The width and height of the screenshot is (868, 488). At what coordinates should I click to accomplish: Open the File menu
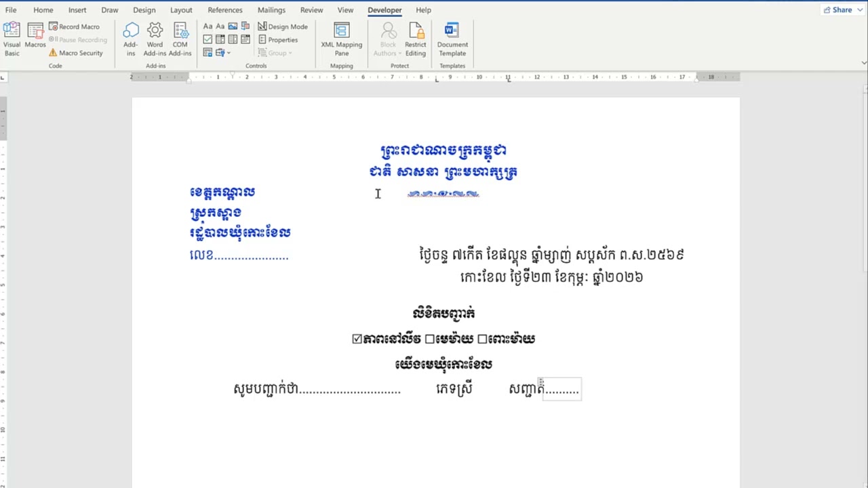point(11,9)
